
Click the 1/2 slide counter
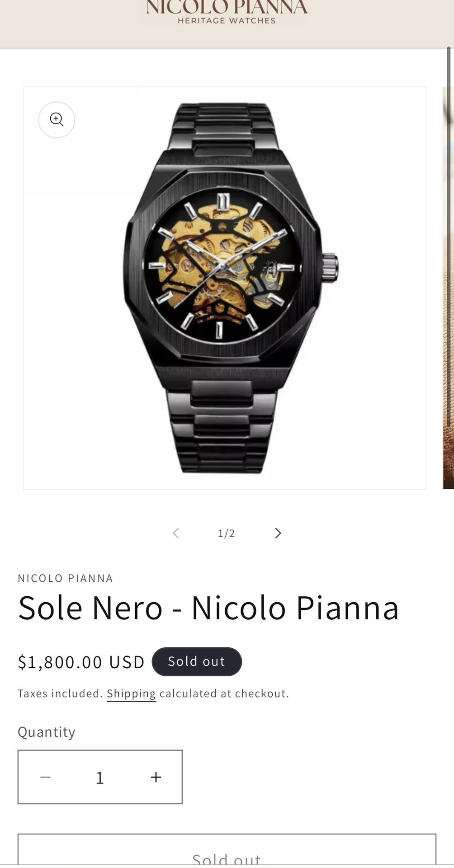227,533
